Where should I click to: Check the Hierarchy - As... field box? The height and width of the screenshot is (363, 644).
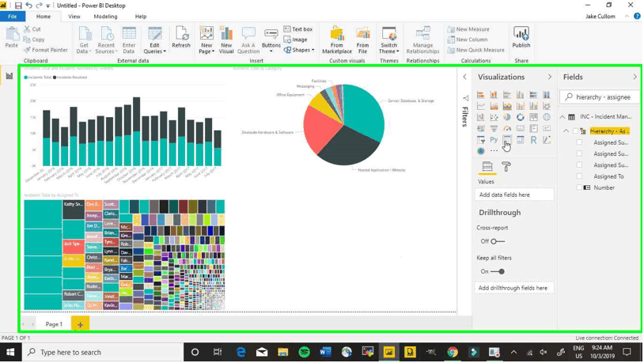[575, 131]
